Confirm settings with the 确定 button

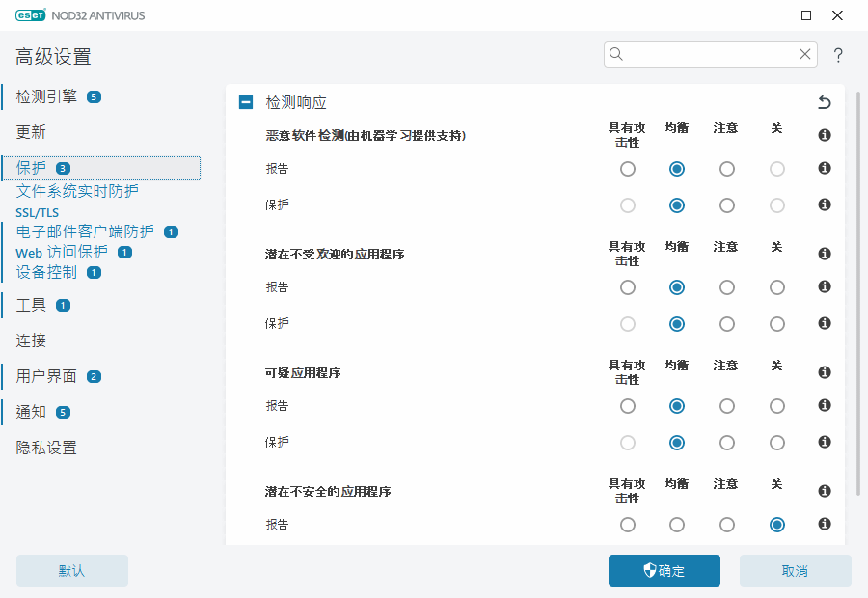tap(664, 570)
